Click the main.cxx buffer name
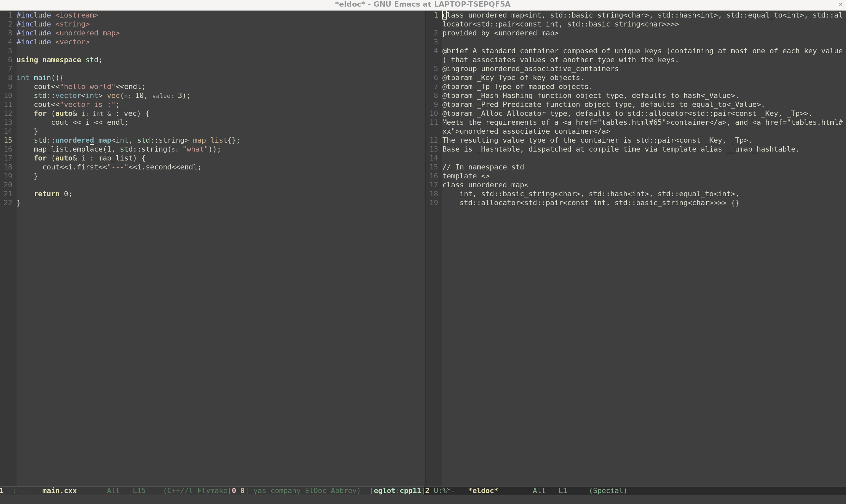This screenshot has height=504, width=846. pos(60,491)
